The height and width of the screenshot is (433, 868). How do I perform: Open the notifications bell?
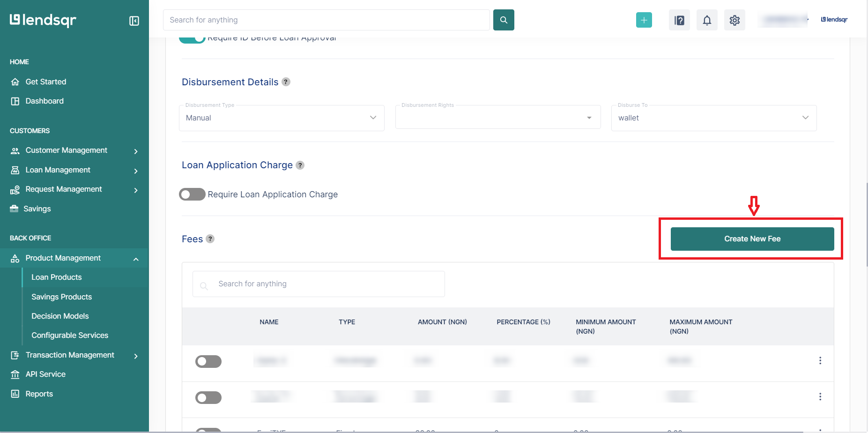pos(707,20)
